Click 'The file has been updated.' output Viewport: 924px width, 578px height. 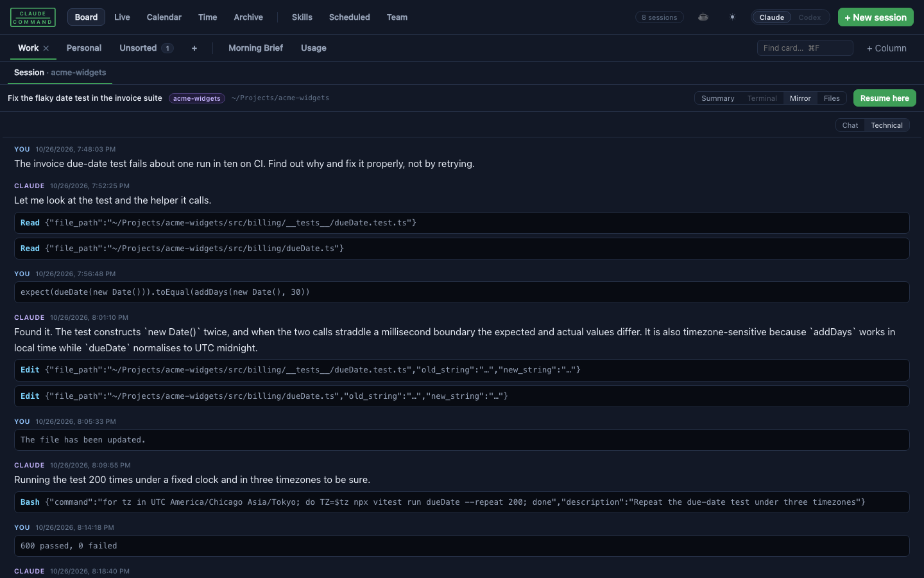tap(462, 440)
